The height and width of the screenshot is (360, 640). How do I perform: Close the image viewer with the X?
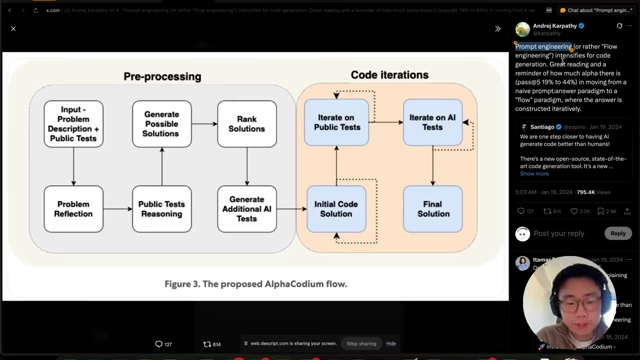(13, 29)
